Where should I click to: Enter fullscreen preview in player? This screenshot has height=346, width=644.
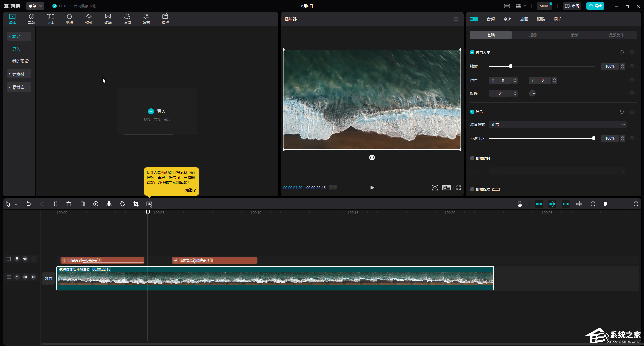coord(458,188)
